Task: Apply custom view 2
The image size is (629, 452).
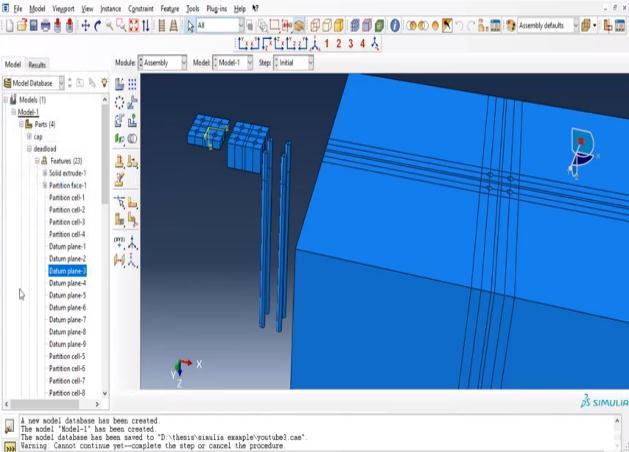Action: pyautogui.click(x=339, y=44)
